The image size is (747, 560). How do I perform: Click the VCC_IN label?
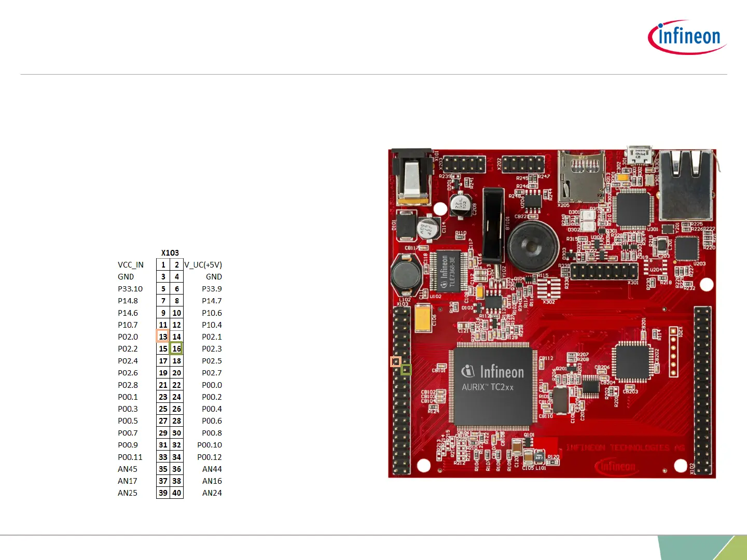131,264
